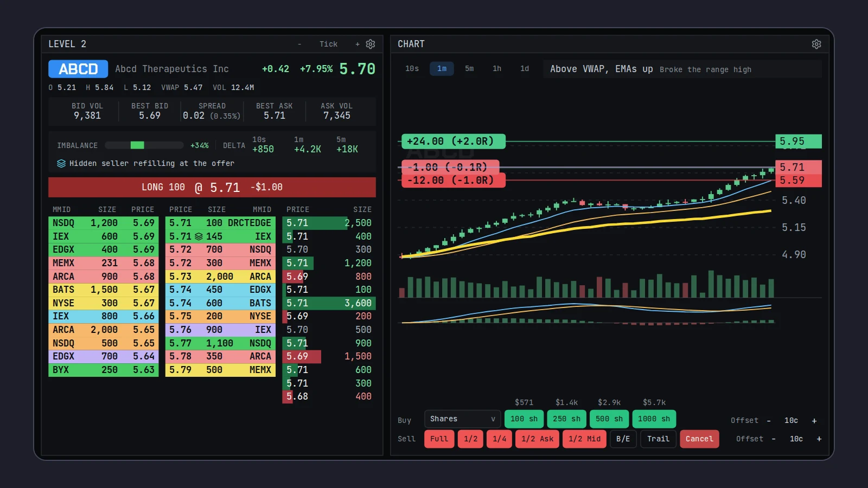Image resolution: width=868 pixels, height=488 pixels.
Task: Decrease tick size with minus sign
Action: click(x=299, y=44)
